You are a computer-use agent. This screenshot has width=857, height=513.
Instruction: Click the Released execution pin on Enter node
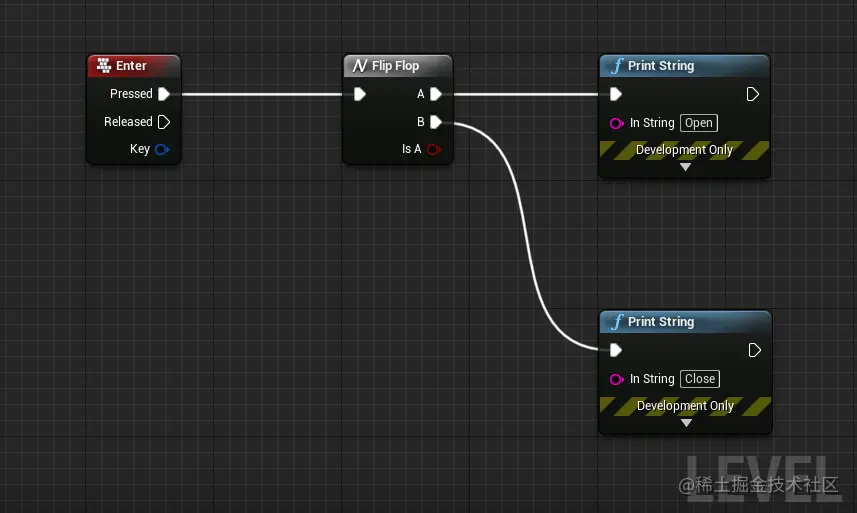point(163,122)
